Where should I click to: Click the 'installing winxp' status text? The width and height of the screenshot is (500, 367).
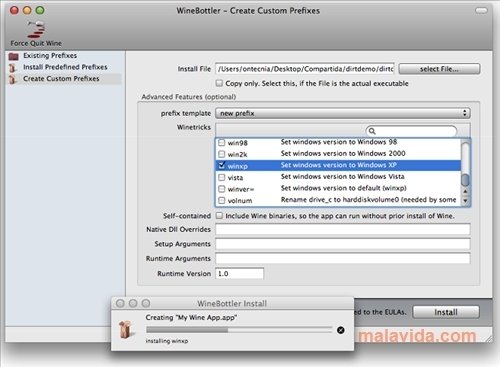point(167,341)
